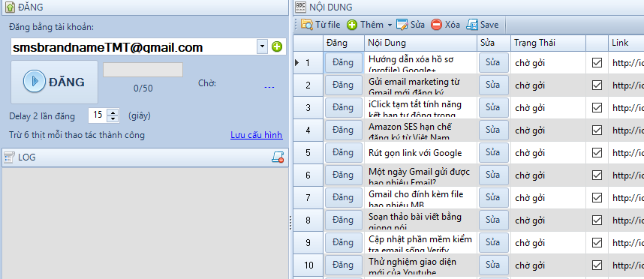
Task: Toggle checkbox for row 1
Action: 597,62
